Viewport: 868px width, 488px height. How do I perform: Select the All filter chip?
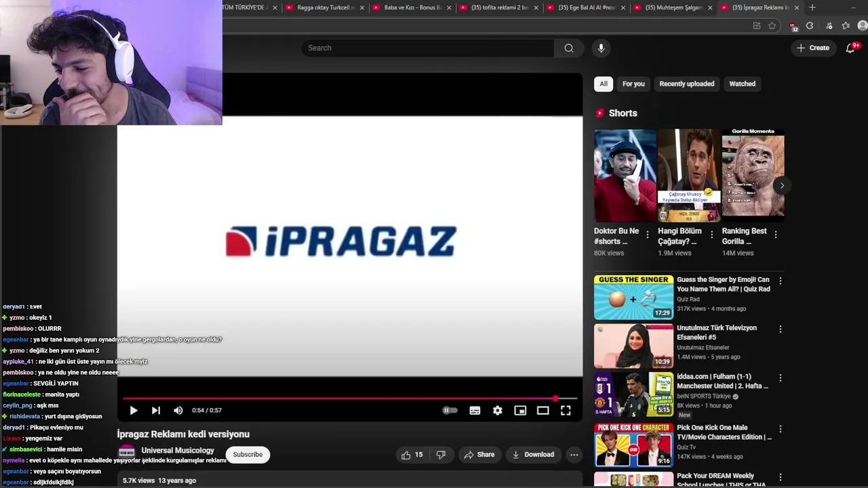(x=604, y=84)
